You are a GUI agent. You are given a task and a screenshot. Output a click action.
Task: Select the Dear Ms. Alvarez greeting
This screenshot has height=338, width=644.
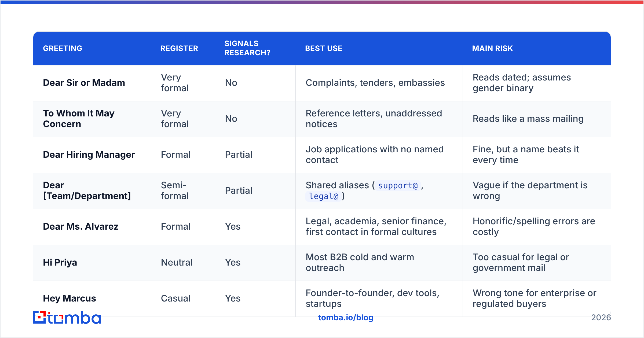pos(80,227)
